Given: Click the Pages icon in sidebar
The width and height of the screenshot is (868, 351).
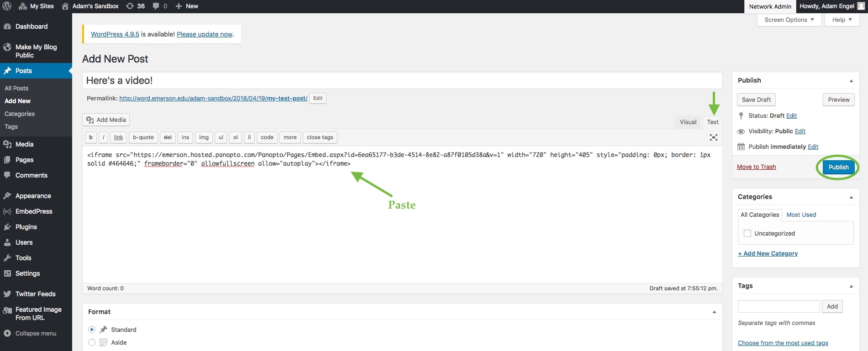Looking at the screenshot, I should pyautogui.click(x=7, y=160).
